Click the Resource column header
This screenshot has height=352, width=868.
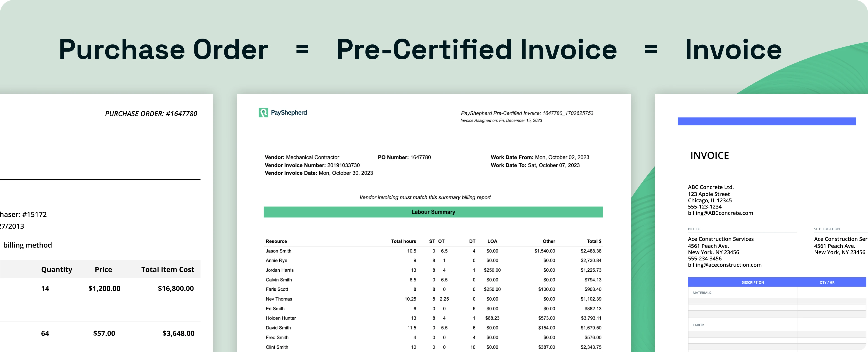point(276,241)
